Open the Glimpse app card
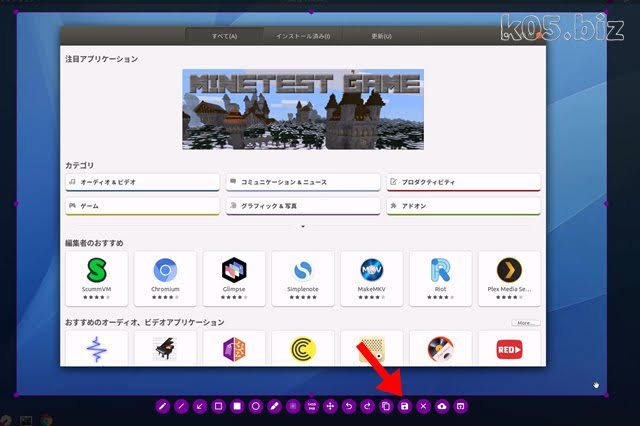The image size is (640, 426). click(234, 279)
